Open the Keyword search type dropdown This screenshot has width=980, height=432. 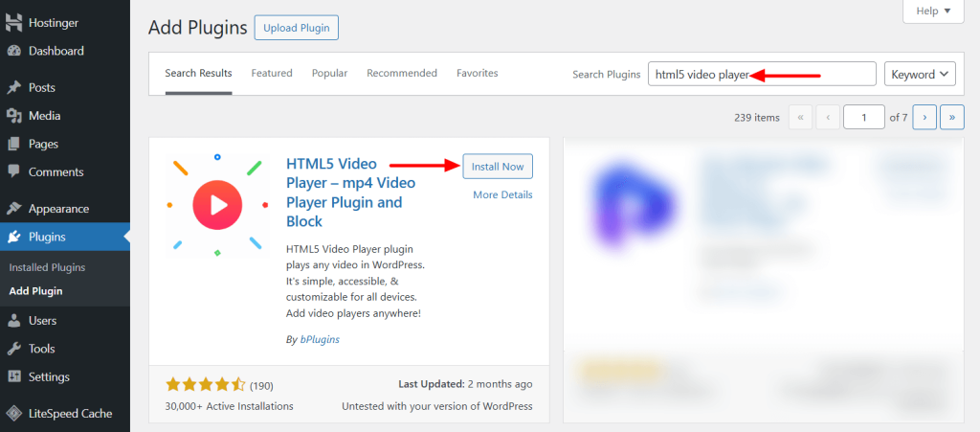click(x=920, y=74)
